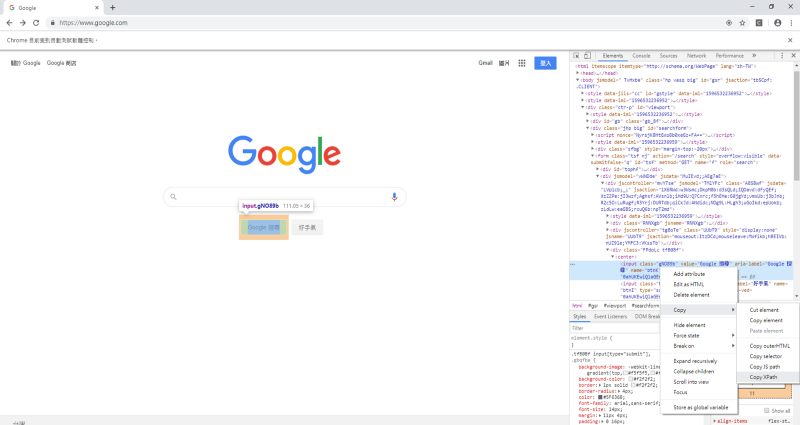
Task: Activate DevTools element inspector tool
Action: (576, 56)
